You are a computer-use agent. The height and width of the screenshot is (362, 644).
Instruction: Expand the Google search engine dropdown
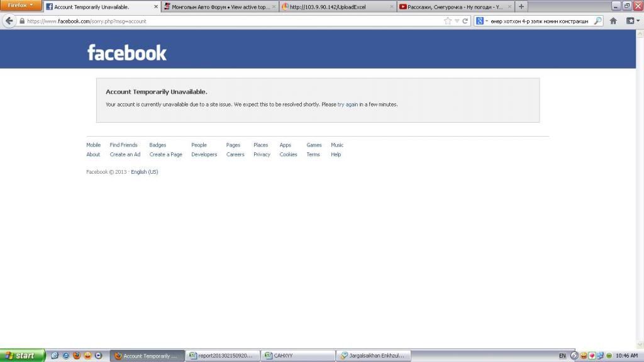point(482,21)
